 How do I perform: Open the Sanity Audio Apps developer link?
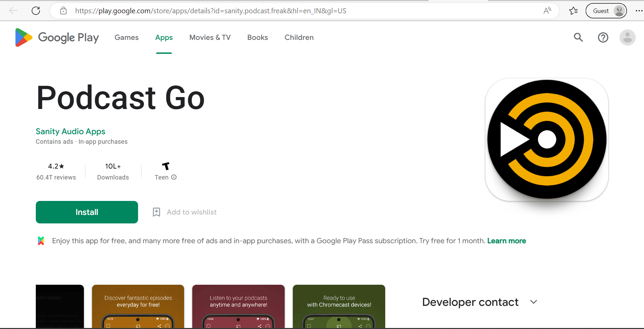(71, 131)
